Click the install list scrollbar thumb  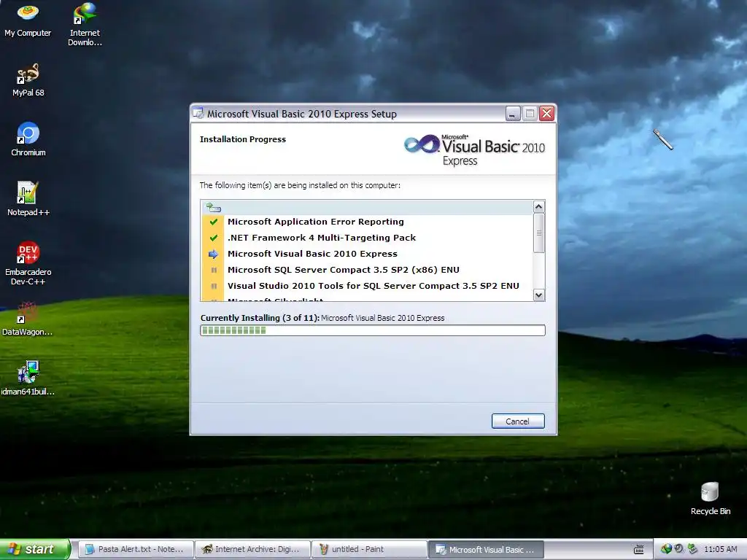pyautogui.click(x=539, y=233)
